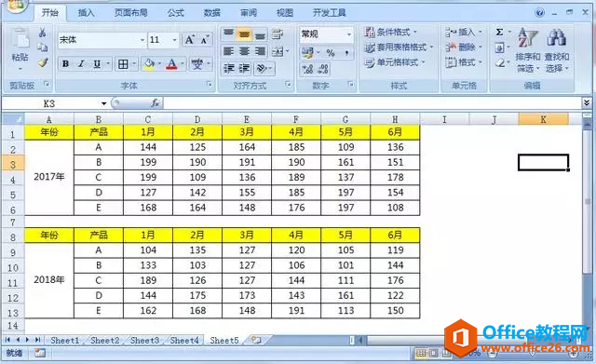Open the font name 宋体 dropdown
This screenshot has height=364, width=596.
coord(142,40)
